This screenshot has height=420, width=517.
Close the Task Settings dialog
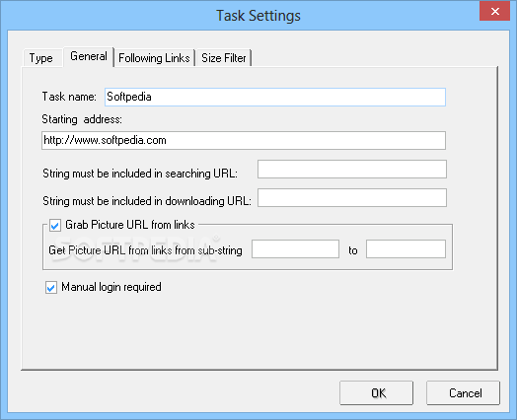click(x=494, y=11)
